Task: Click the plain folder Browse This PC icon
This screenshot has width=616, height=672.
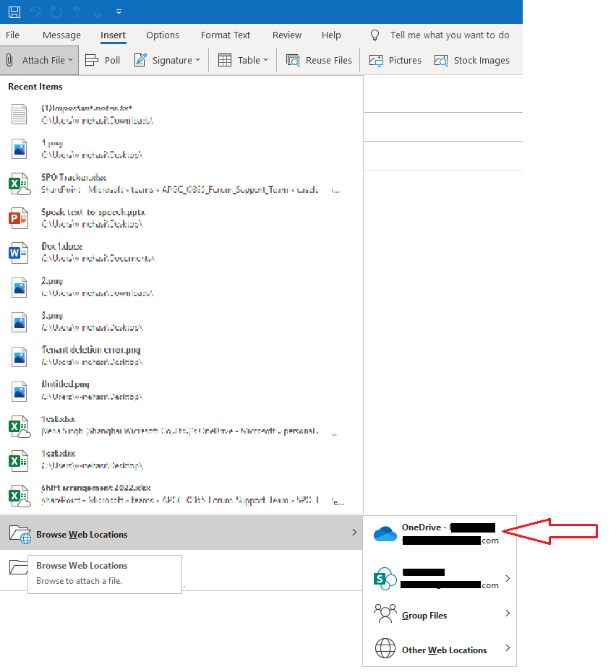Action: pos(18,567)
